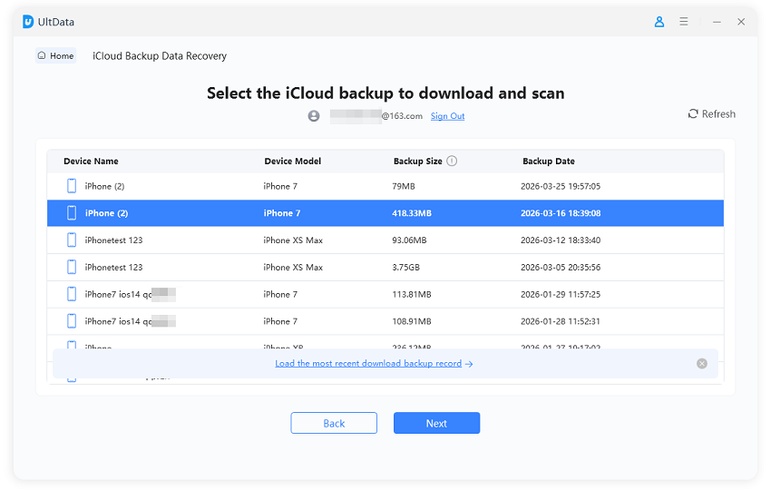
Task: Click the Device Name column header
Action: pos(91,161)
